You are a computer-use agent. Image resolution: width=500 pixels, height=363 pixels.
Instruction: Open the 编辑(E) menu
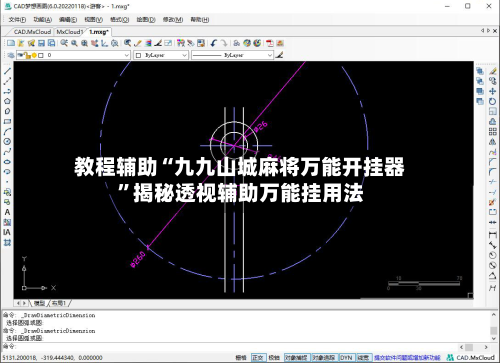(68, 20)
